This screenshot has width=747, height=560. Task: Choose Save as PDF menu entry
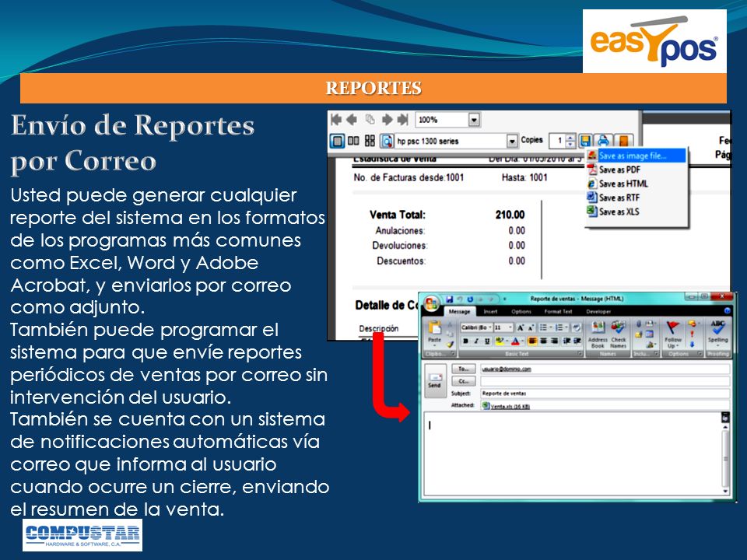click(x=636, y=170)
